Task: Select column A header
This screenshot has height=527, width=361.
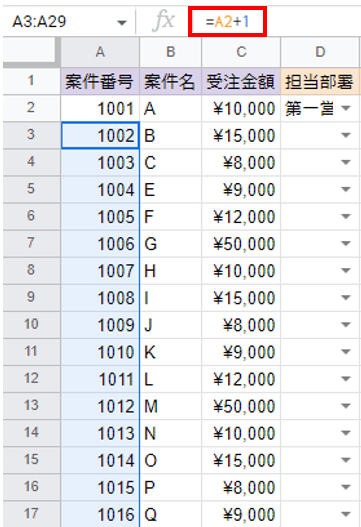Action: point(100,52)
